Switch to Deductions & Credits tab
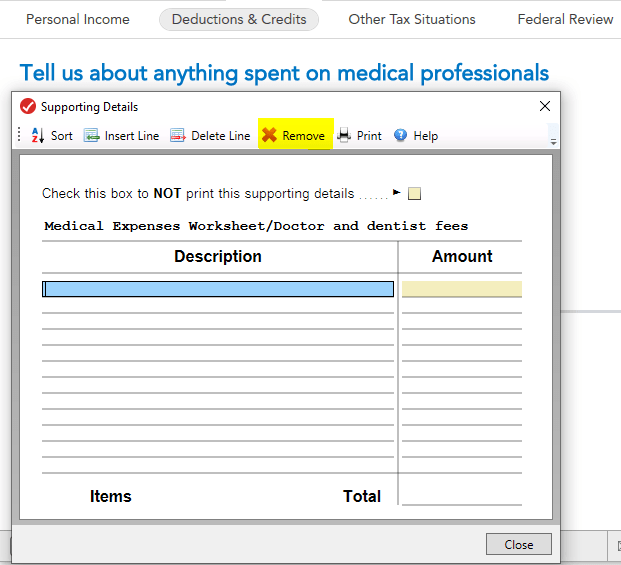Screen dimensions: 621x565 point(239,19)
